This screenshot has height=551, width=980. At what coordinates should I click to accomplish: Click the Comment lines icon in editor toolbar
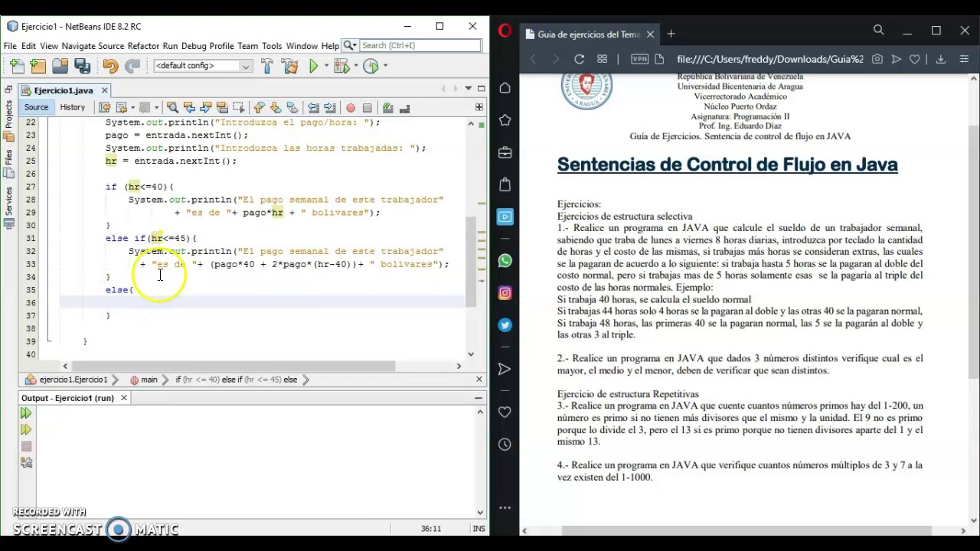pos(387,107)
